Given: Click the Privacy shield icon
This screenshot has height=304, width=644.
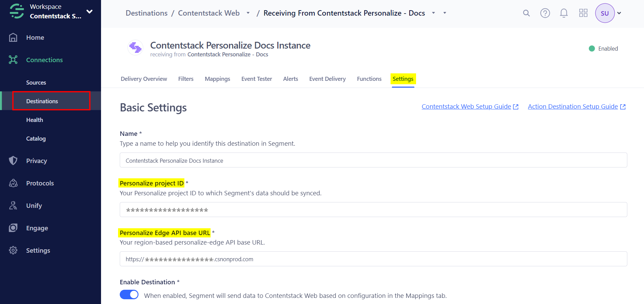Looking at the screenshot, I should (13, 161).
